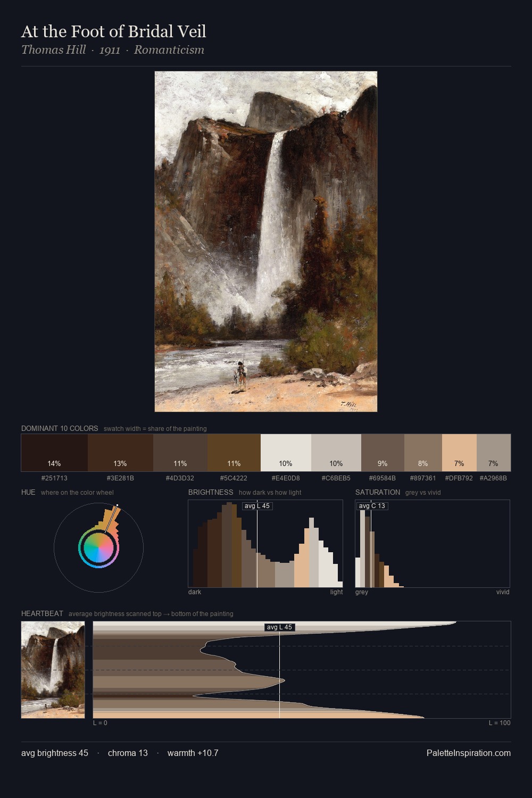The width and height of the screenshot is (532, 798).
Task: Choose the #69584B swatch at 9%
Action: [x=383, y=453]
